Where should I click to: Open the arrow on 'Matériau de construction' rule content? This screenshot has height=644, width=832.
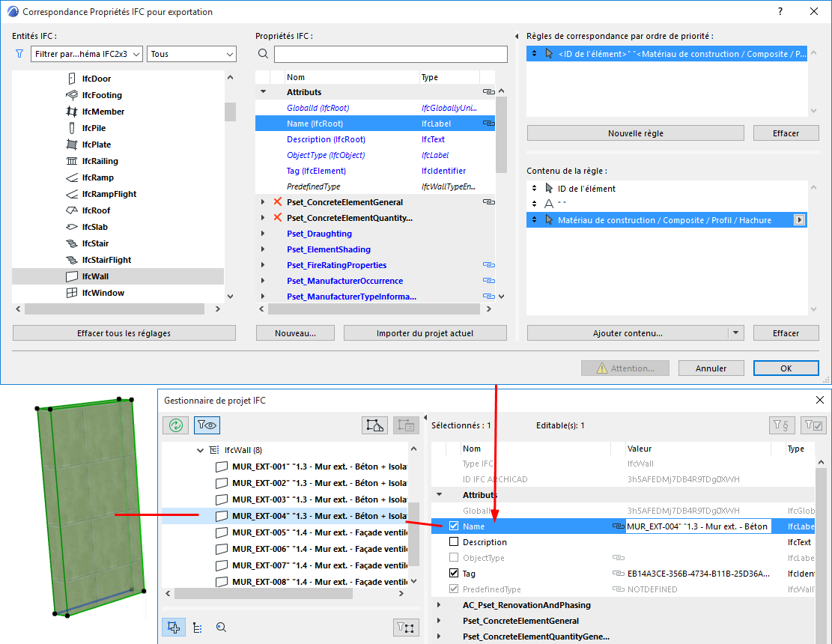pos(799,220)
